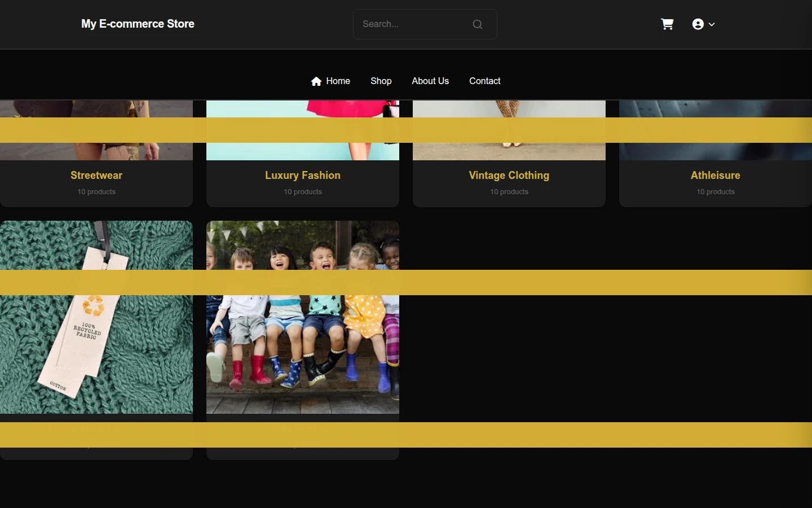Open the Athleisure category title
This screenshot has width=812, height=508.
[716, 176]
